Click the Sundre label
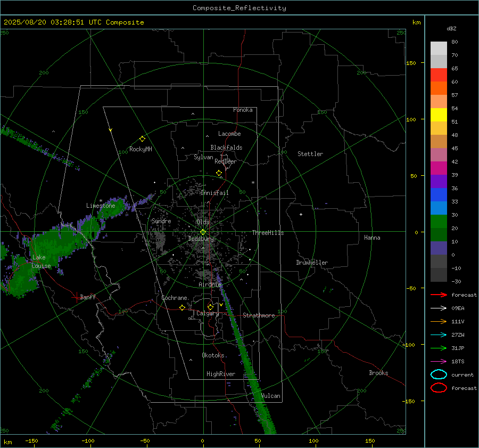The width and height of the screenshot is (479, 448). tap(161, 221)
